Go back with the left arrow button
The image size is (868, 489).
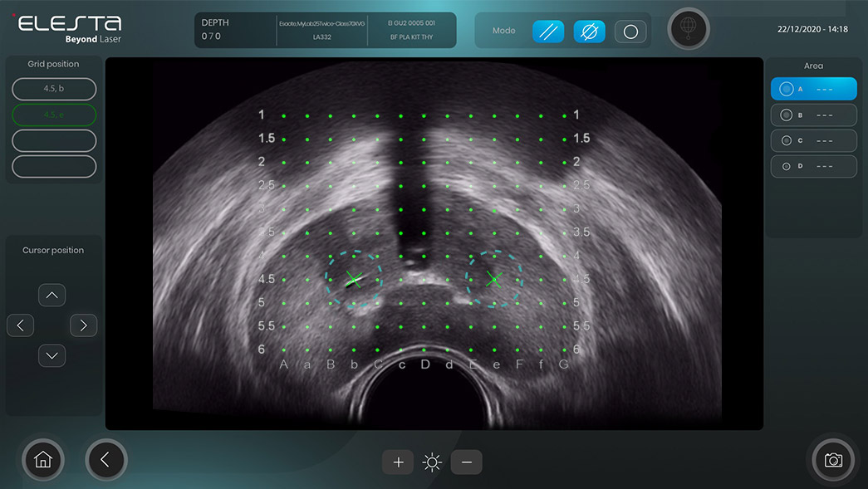click(105, 459)
